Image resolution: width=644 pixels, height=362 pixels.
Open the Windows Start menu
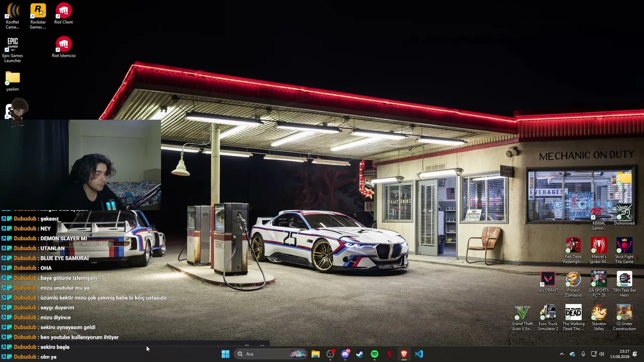pyautogui.click(x=225, y=354)
